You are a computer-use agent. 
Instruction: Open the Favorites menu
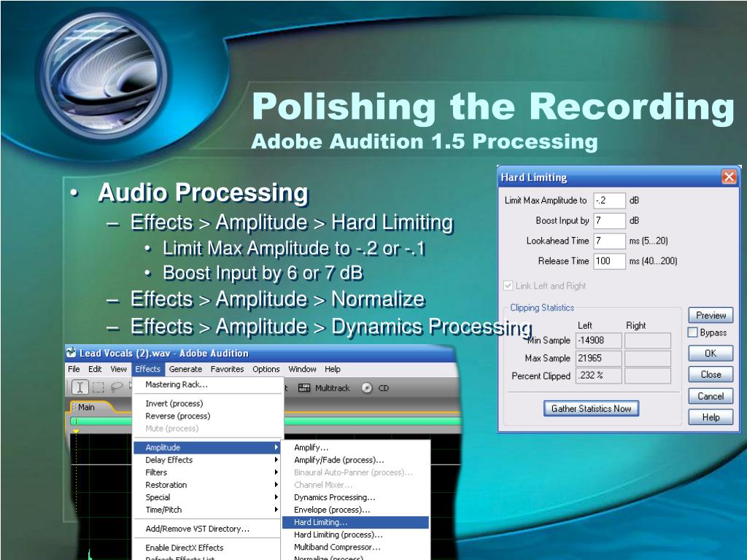tap(228, 369)
